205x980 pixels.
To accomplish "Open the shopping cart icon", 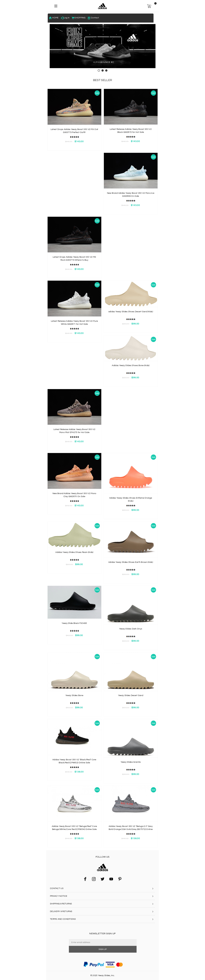I will click(x=149, y=6).
